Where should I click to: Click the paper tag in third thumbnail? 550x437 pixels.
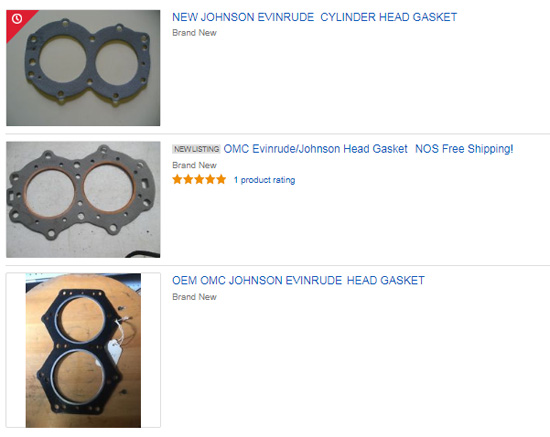[x=114, y=351]
